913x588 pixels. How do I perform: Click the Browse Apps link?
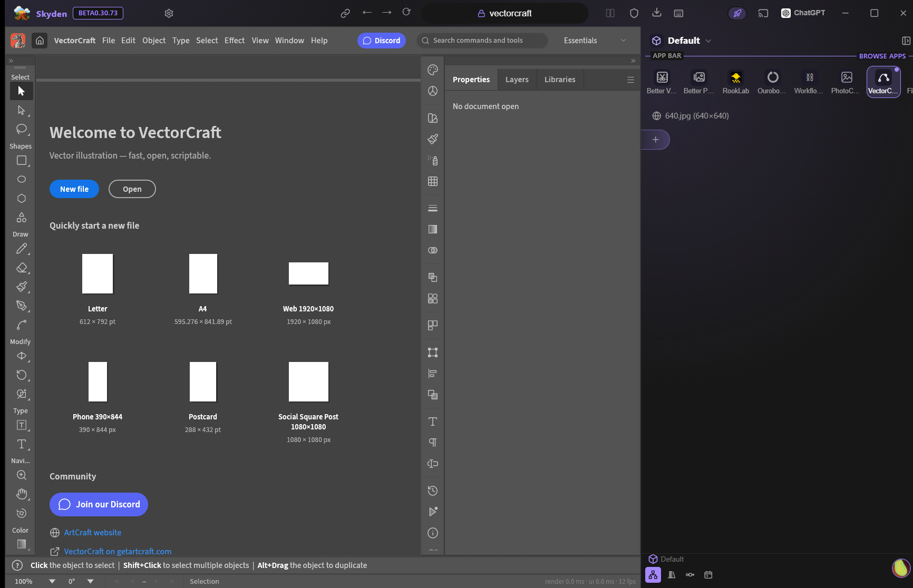(882, 56)
